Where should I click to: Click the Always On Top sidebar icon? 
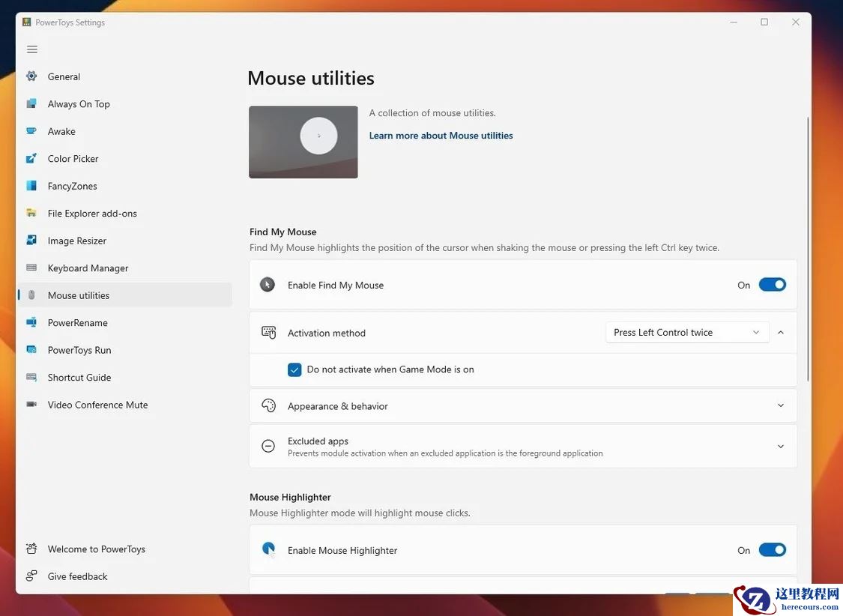coord(31,104)
